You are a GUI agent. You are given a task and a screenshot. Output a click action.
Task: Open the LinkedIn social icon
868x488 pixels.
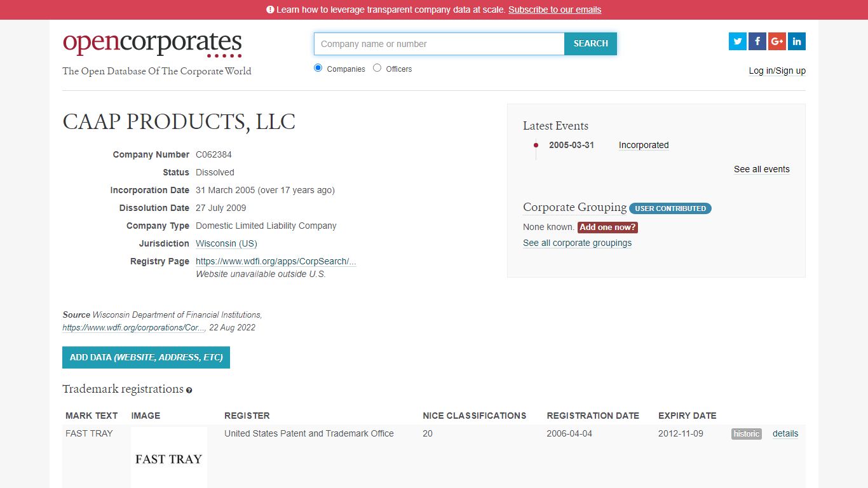[797, 41]
